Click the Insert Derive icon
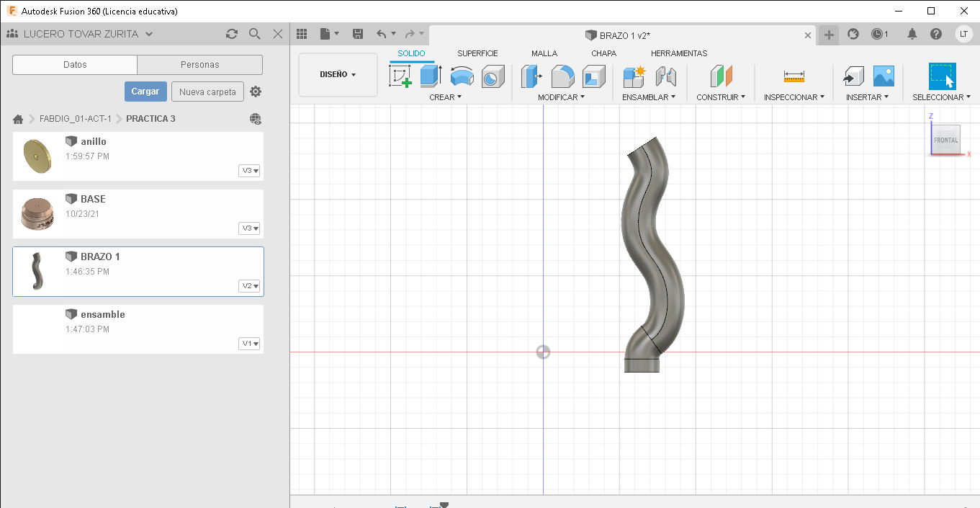Viewport: 980px width, 508px height. pyautogui.click(x=853, y=76)
